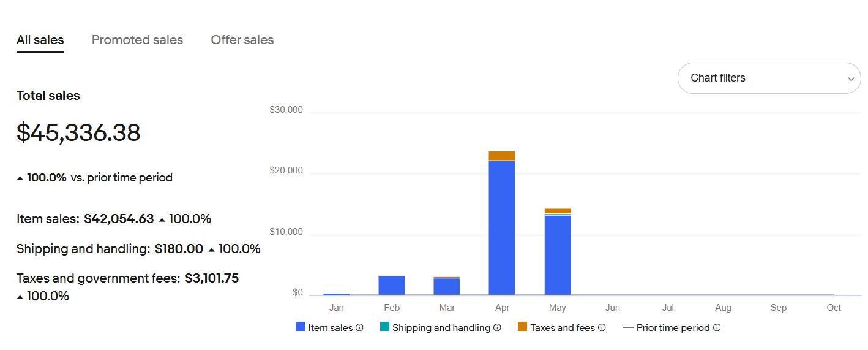Screen dimensions: 868x350
Task: Click the blue Item sales legend swatch
Action: coord(300,327)
